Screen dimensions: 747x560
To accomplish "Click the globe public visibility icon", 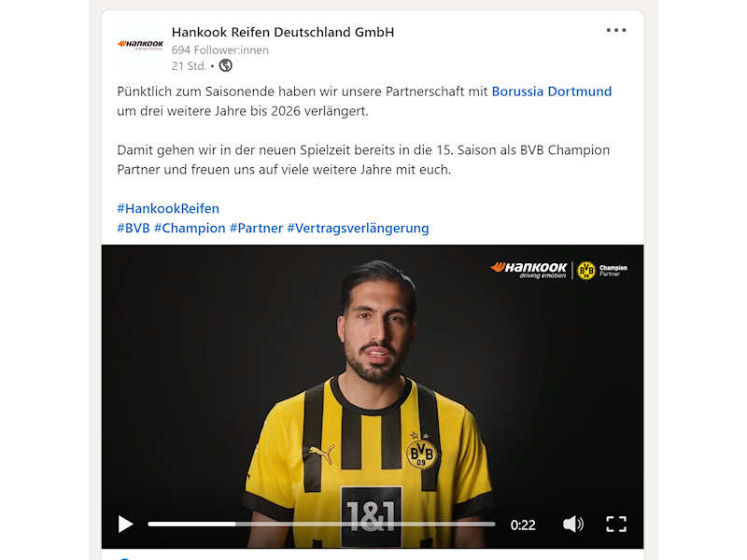I will tap(225, 65).
